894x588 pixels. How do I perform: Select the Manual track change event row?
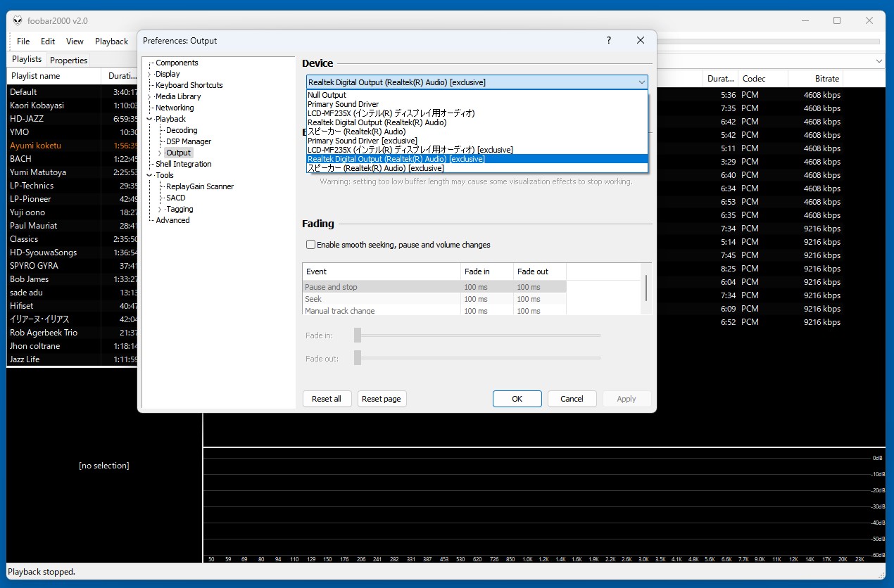[x=434, y=310]
